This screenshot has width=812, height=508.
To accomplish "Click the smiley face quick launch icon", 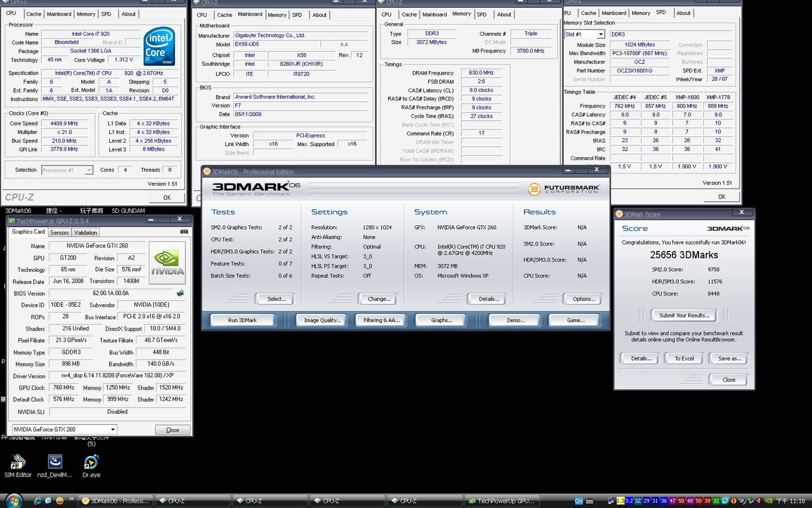I will pos(60,500).
